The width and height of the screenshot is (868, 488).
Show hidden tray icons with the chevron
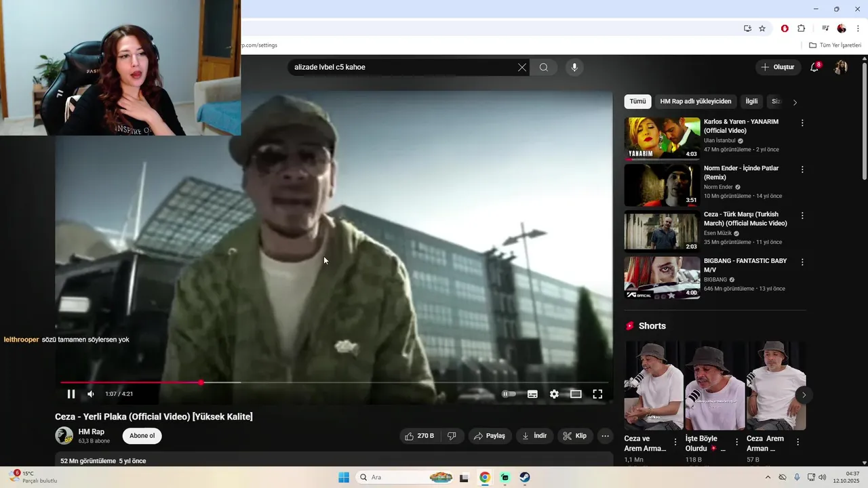[768, 477]
